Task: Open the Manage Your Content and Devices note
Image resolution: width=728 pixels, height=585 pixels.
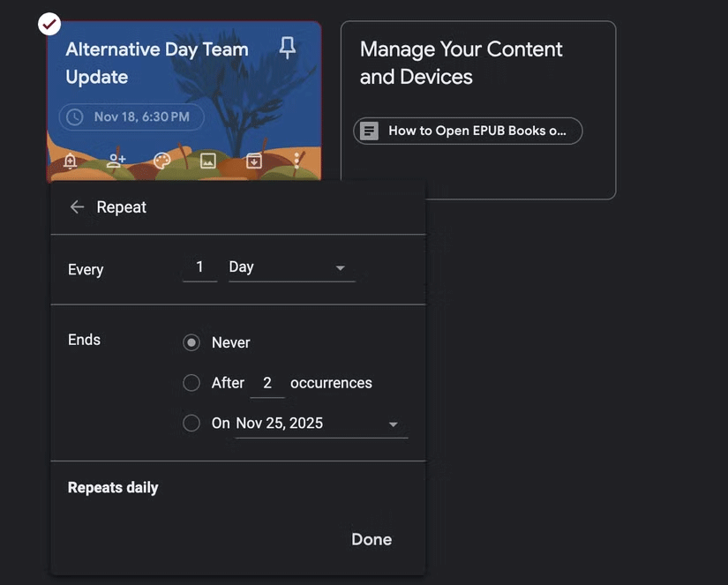Action: (477, 63)
